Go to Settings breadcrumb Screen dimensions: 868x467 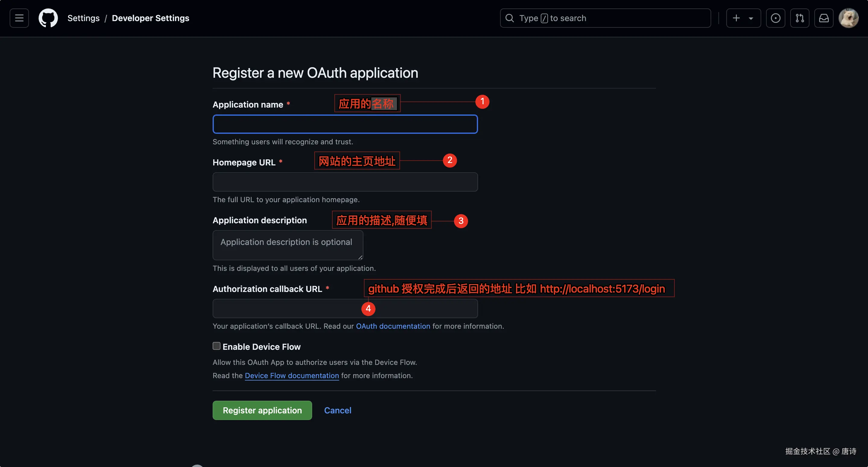84,18
